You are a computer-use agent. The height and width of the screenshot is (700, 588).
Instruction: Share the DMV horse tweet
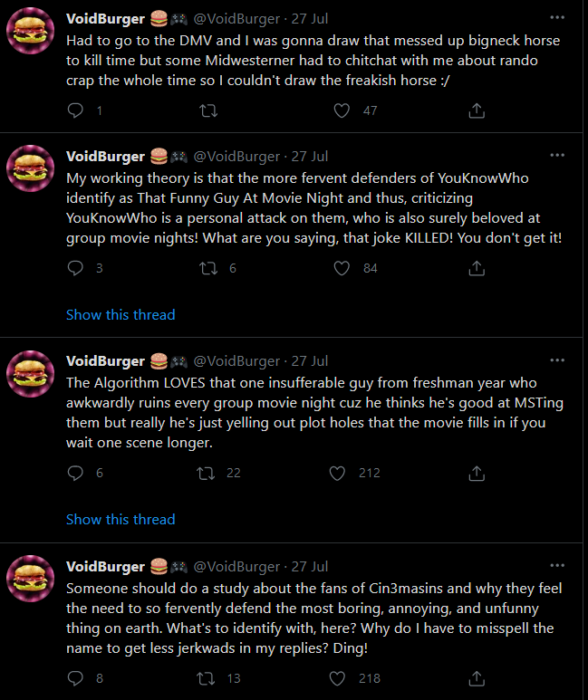point(477,110)
